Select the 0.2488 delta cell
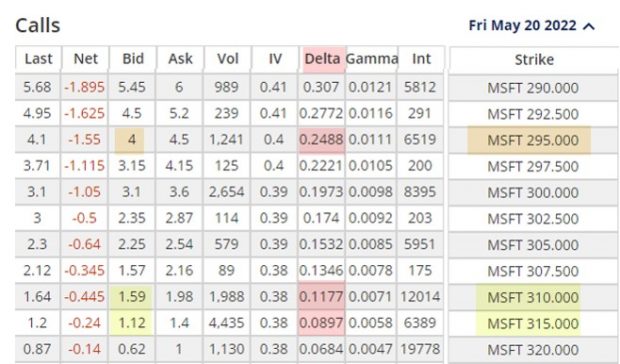620x364 pixels. [x=321, y=140]
